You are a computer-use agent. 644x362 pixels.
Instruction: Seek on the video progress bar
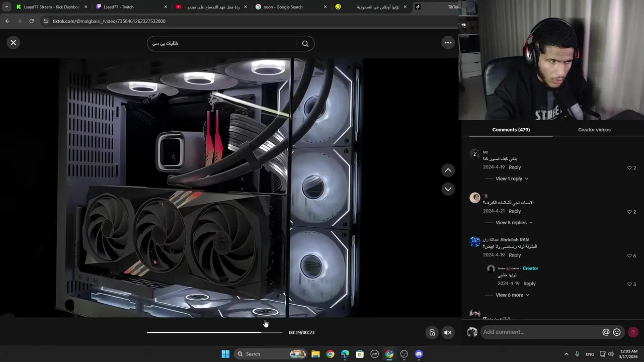pyautogui.click(x=215, y=332)
